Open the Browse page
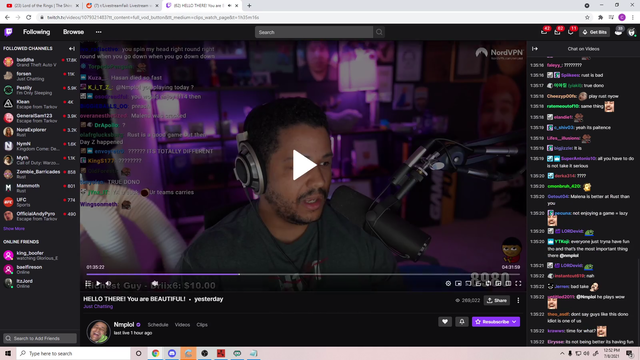 (x=73, y=32)
